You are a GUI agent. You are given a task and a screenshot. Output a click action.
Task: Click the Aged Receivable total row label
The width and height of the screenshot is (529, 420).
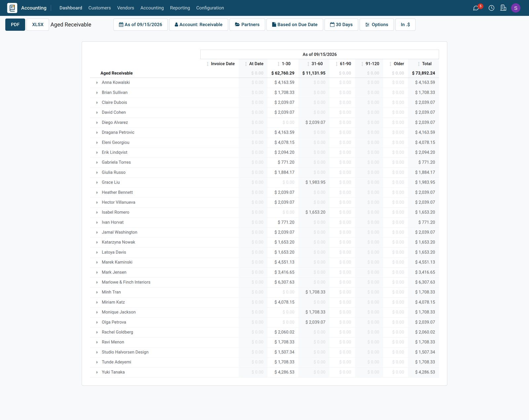click(116, 73)
